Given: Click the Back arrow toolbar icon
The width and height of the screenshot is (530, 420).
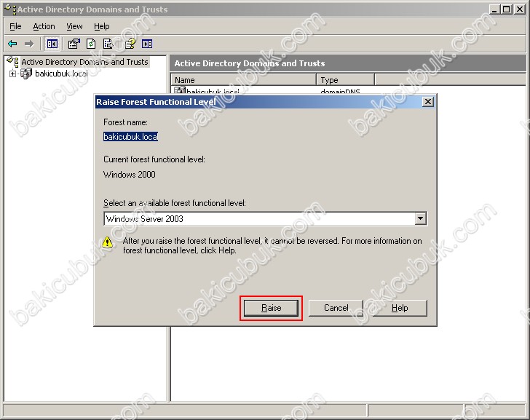Looking at the screenshot, I should pyautogui.click(x=12, y=44).
